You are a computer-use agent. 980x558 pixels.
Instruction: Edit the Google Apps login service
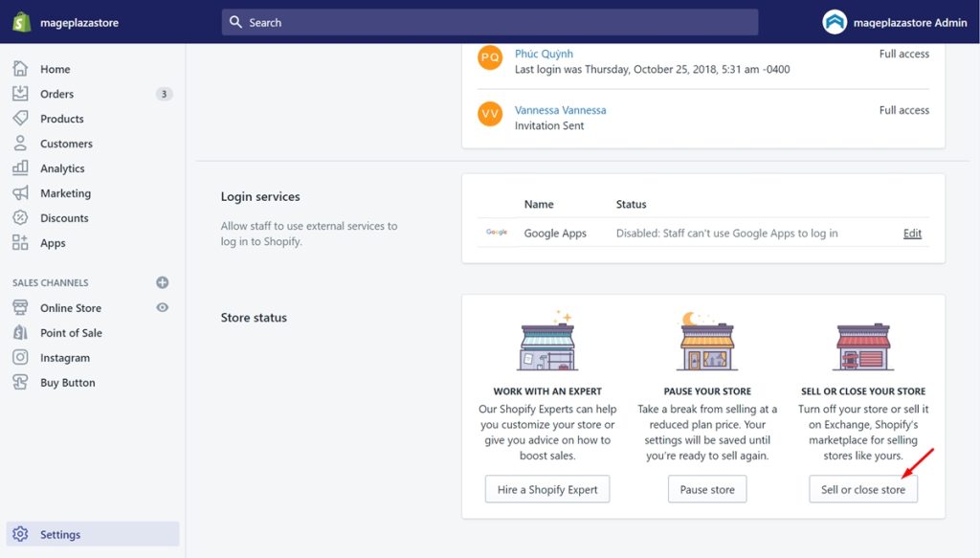912,234
